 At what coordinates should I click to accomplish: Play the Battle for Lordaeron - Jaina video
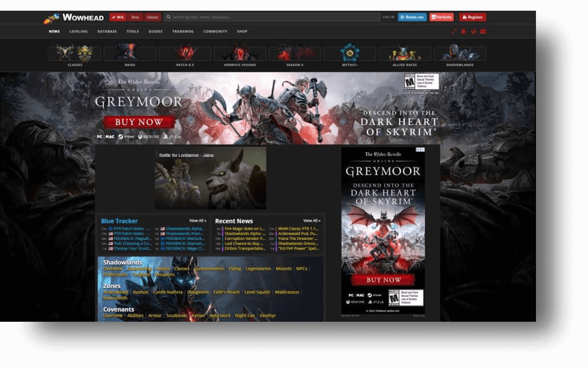(x=211, y=179)
